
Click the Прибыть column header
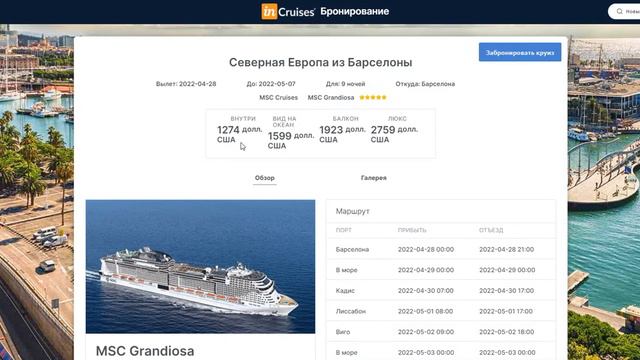pyautogui.click(x=412, y=230)
